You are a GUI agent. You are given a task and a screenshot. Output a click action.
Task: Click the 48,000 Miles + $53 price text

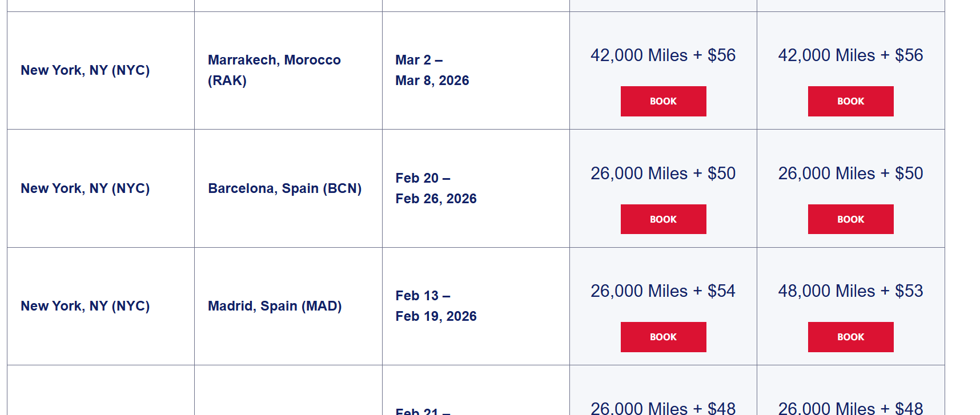850,291
